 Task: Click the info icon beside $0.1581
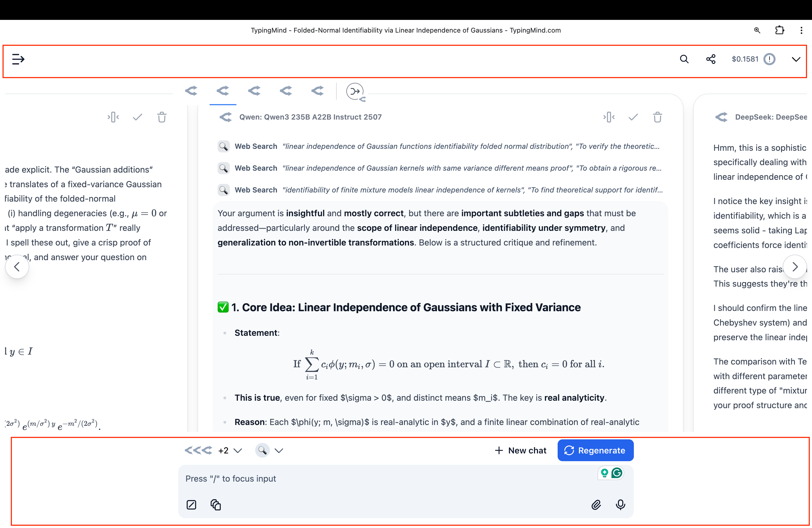[769, 59]
